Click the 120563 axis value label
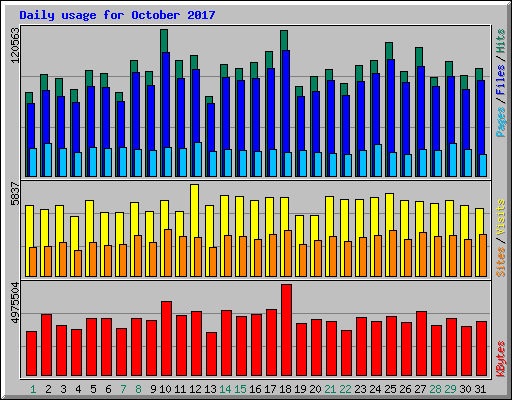Screen dimensions: 512x400 [15, 45]
